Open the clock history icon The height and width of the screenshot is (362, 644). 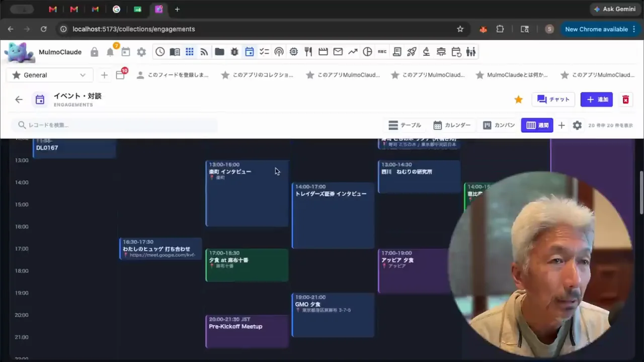(160, 52)
